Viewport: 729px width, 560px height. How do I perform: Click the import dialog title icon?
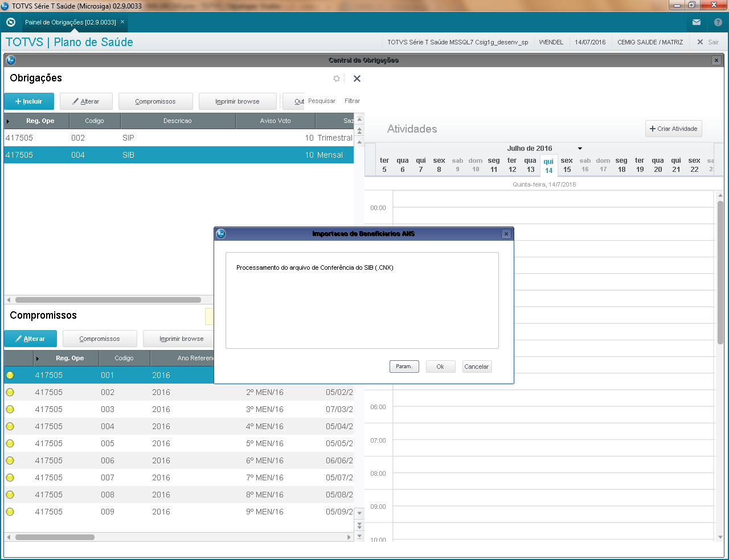tap(221, 234)
